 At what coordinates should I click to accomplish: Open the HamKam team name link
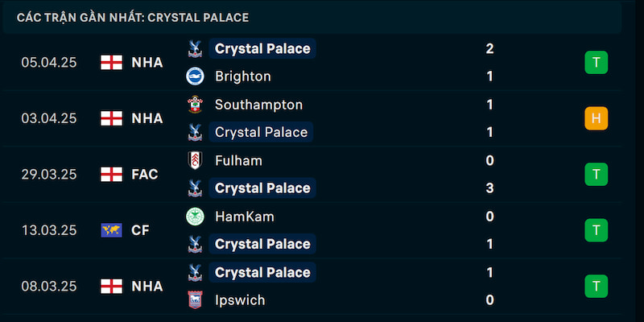click(x=245, y=217)
